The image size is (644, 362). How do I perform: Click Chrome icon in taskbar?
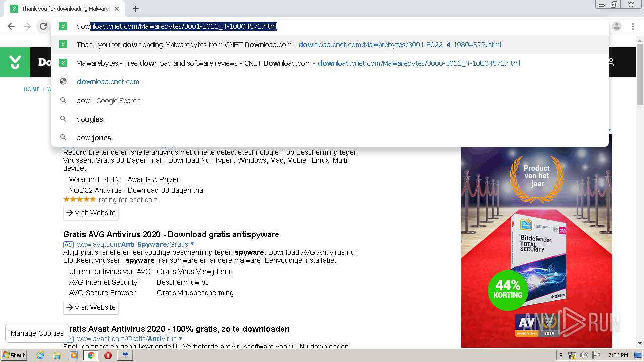tap(91, 355)
